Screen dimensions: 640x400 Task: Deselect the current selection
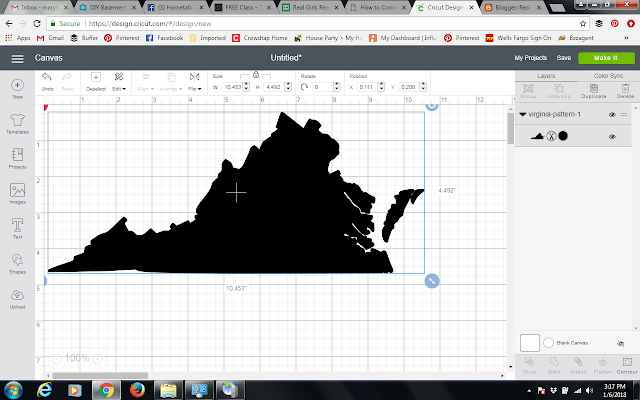tap(96, 81)
